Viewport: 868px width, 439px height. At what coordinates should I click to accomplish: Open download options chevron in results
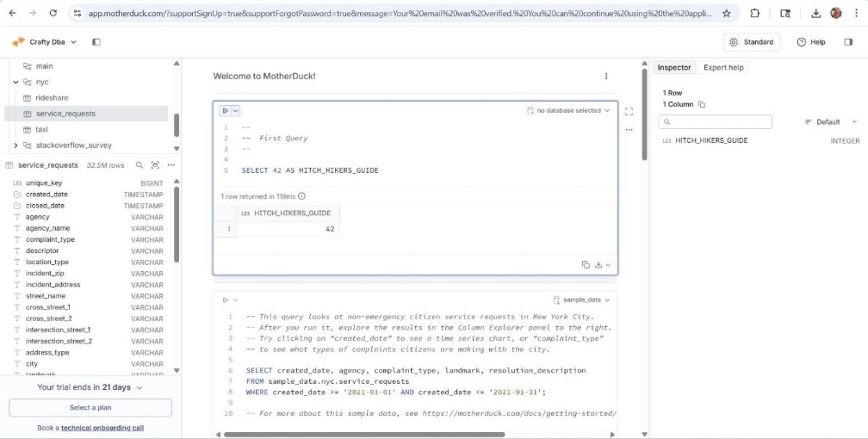(608, 264)
